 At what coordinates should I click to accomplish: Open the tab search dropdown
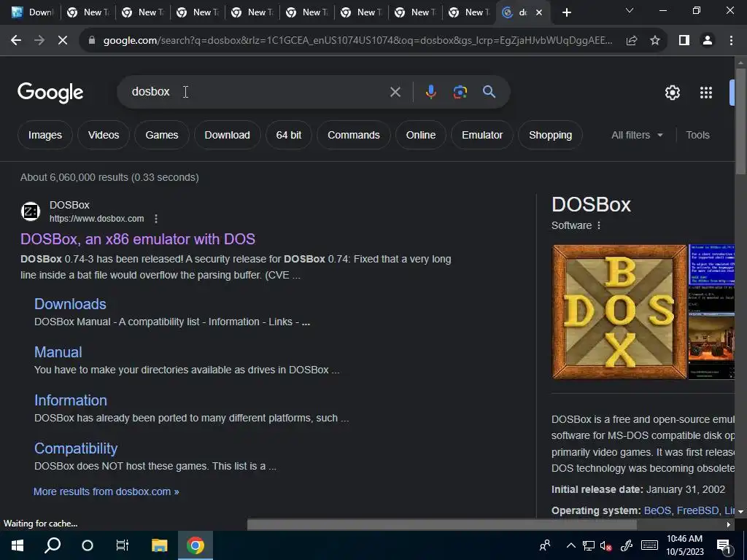(x=630, y=10)
